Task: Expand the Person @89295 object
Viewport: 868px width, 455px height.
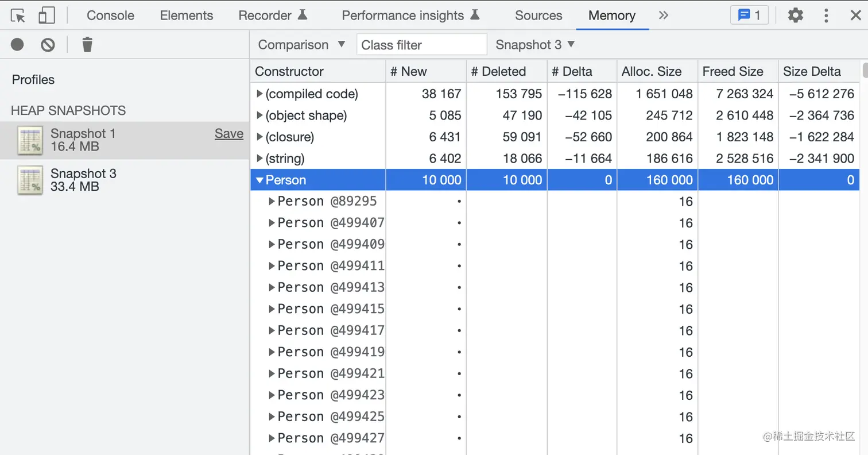Action: coord(272,202)
